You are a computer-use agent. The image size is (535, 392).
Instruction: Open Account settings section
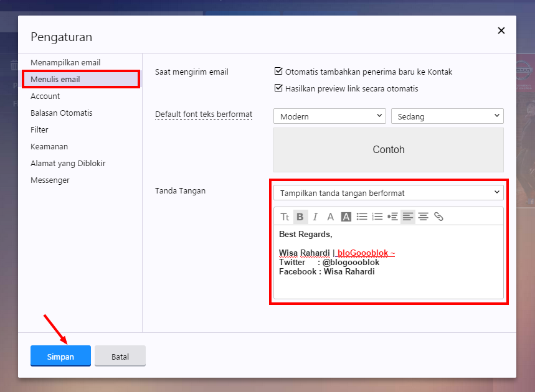pos(45,96)
